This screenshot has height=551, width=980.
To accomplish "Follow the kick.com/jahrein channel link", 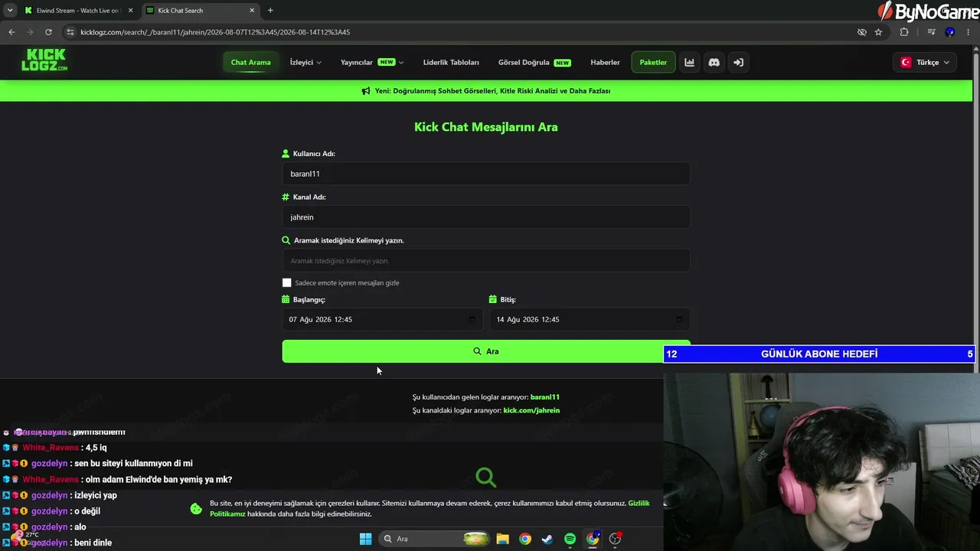I will coord(531,410).
